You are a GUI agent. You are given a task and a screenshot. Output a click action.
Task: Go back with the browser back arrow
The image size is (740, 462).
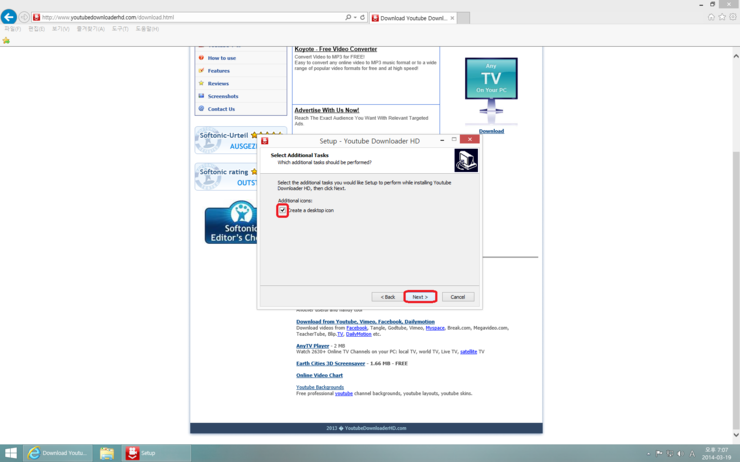tap(8, 17)
